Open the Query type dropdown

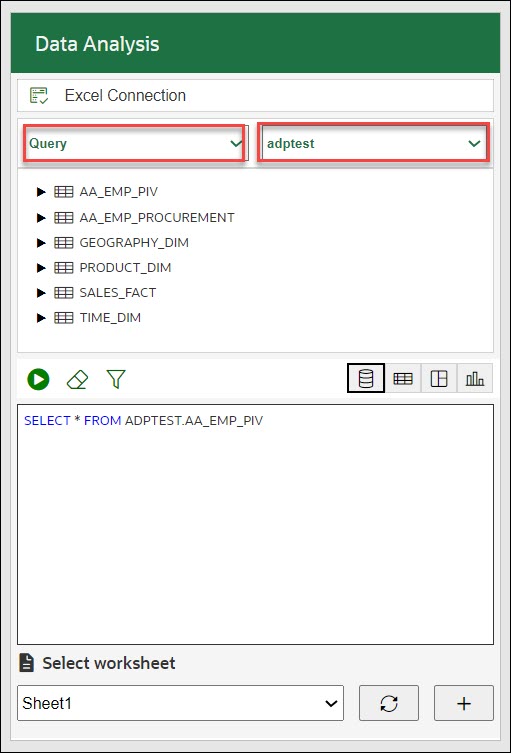click(x=135, y=143)
